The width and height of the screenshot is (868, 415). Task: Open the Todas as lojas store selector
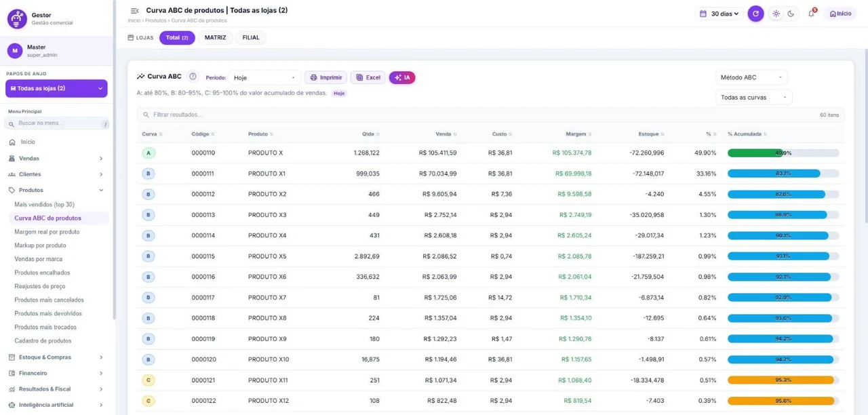click(x=56, y=88)
